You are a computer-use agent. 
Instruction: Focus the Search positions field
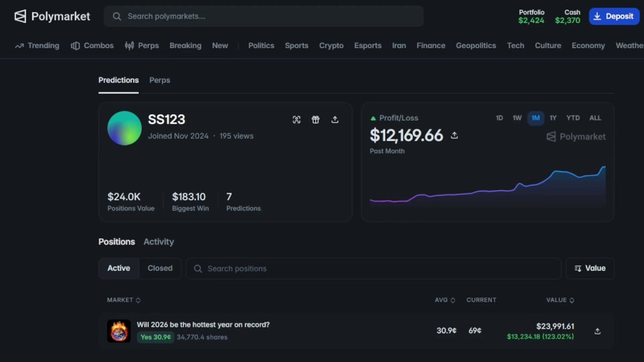[x=374, y=269]
